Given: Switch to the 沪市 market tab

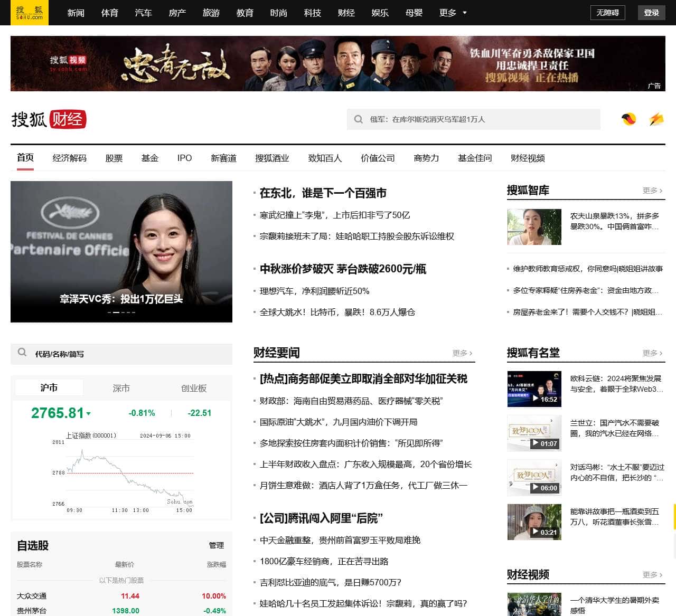Looking at the screenshot, I should click(49, 387).
